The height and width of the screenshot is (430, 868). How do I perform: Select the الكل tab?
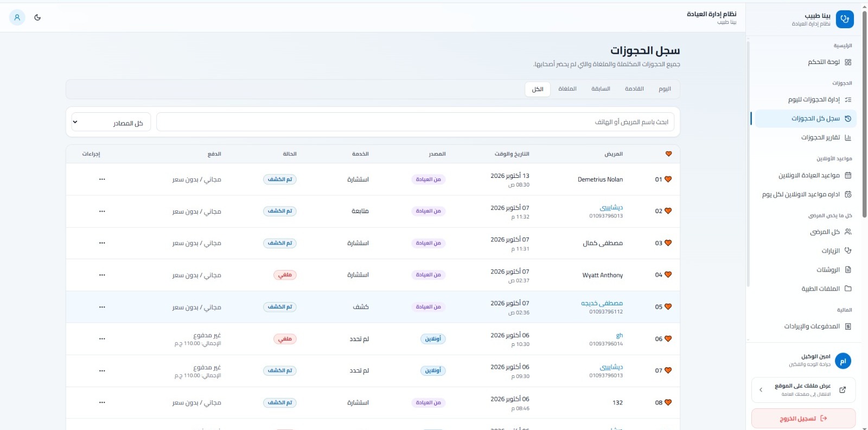click(538, 89)
